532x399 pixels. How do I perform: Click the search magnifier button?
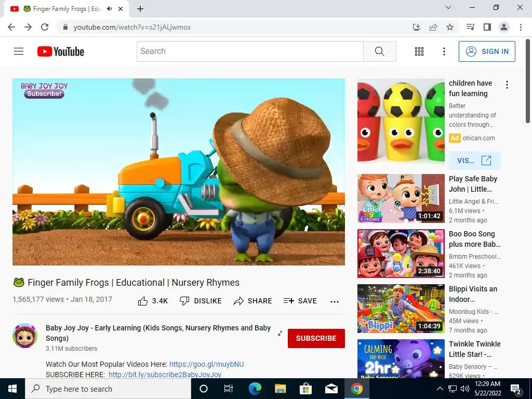pyautogui.click(x=380, y=51)
